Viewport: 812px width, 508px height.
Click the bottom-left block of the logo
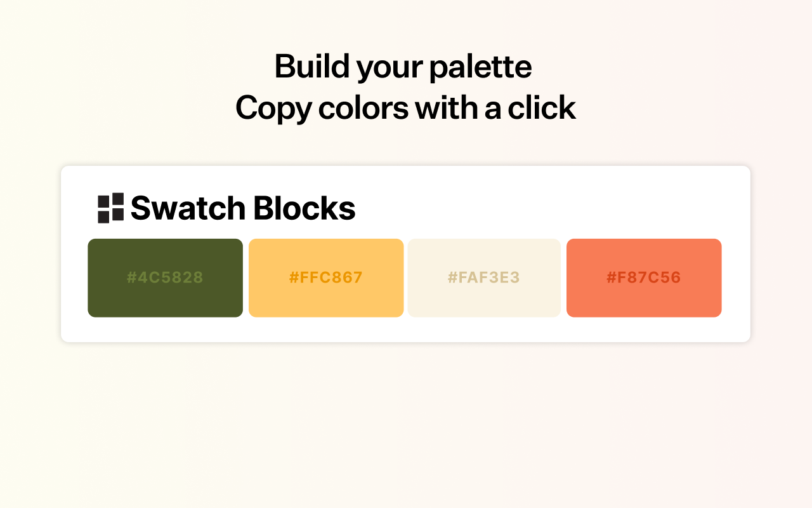[x=103, y=217]
